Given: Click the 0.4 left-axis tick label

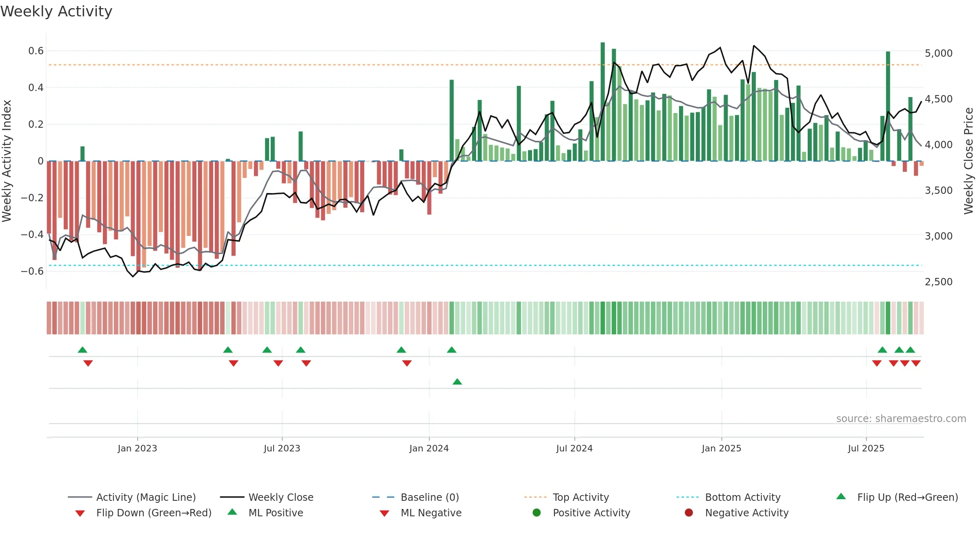Looking at the screenshot, I should point(36,87).
